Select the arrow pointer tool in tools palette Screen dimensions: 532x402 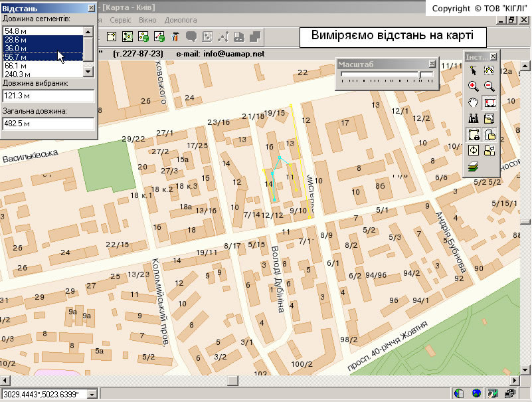point(474,70)
